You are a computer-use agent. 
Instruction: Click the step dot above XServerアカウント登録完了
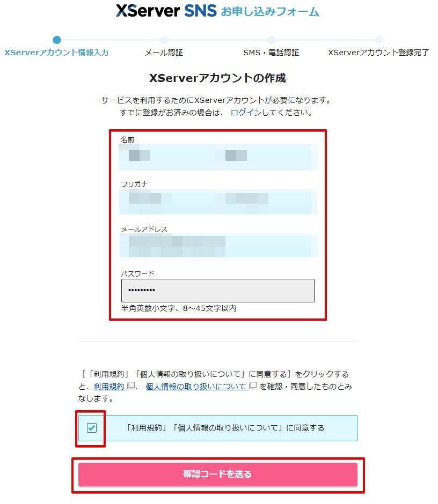pos(379,40)
